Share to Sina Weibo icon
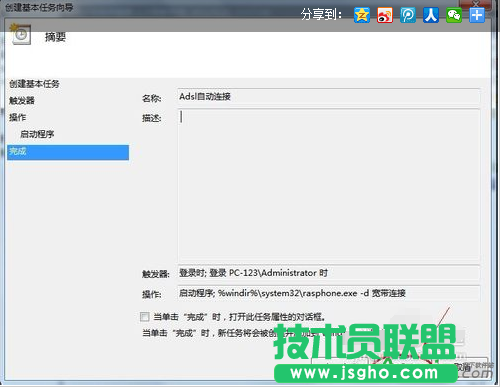Screen dimensions: 501x389 tap(385, 15)
